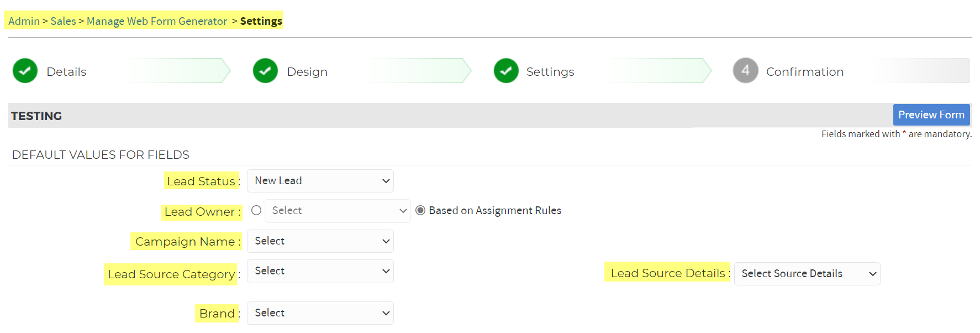Viewport: 980px width, 333px height.
Task: Switch to the Design step tab
Action: [x=307, y=72]
